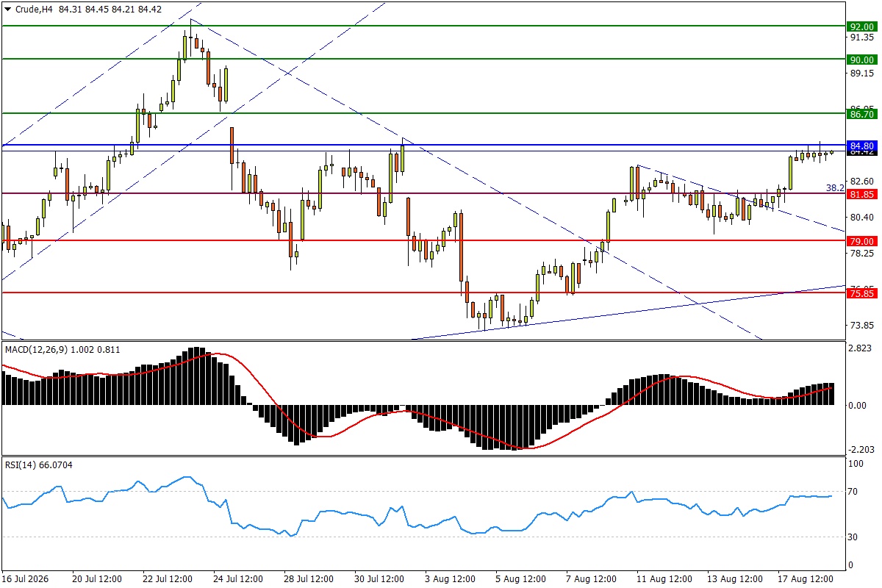Select the green 90.00 level label
Screen dimensions: 882x588
[x=861, y=60]
